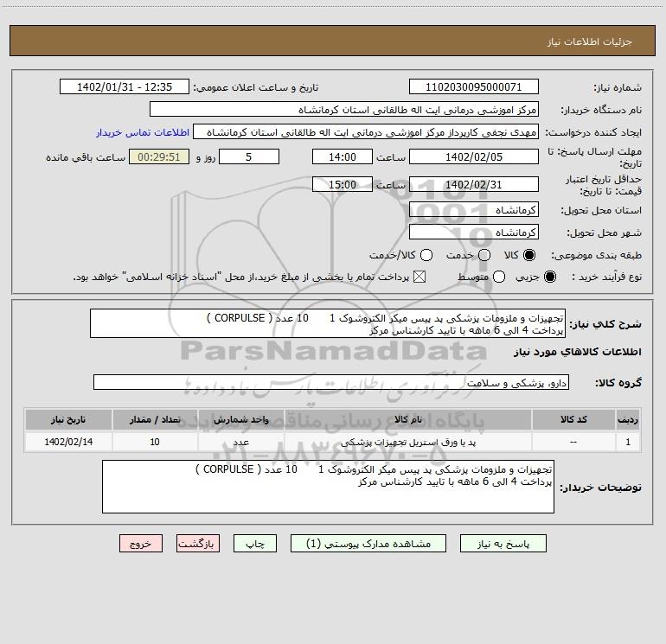Click the deadline time field 14:00

[x=343, y=156]
